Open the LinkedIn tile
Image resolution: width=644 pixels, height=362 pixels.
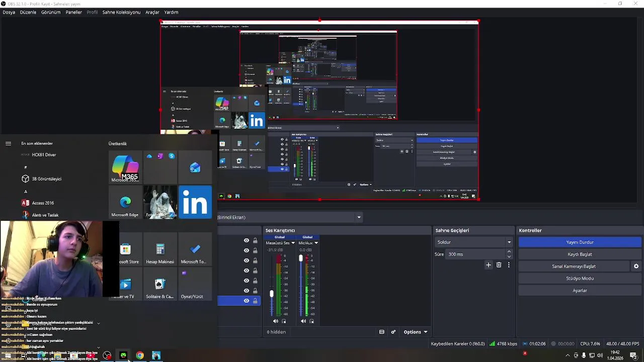(x=195, y=202)
